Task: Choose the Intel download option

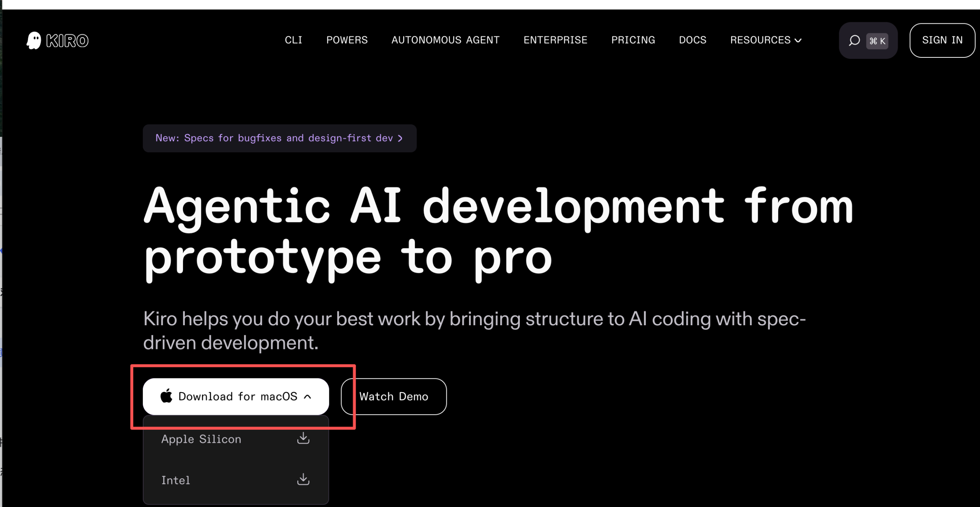Action: (x=176, y=480)
